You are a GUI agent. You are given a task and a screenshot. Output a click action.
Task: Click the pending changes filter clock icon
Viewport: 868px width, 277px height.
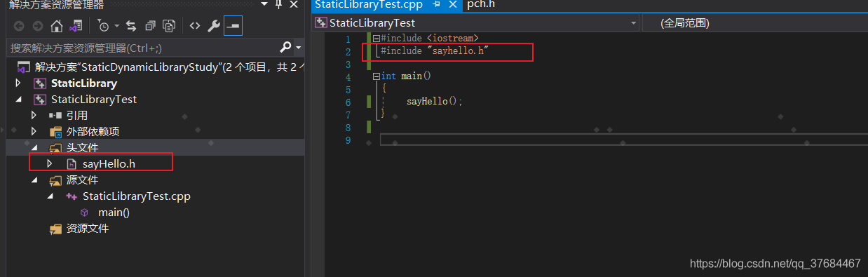[104, 26]
